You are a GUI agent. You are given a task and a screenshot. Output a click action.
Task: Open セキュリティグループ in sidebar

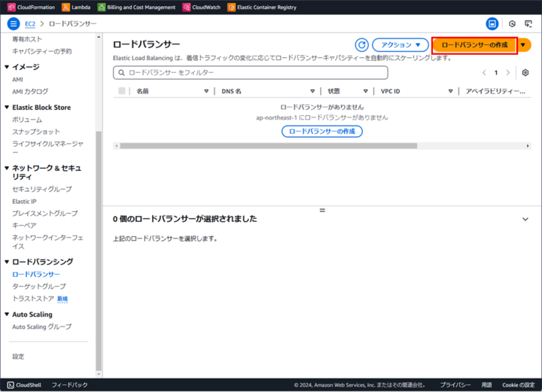[42, 190]
